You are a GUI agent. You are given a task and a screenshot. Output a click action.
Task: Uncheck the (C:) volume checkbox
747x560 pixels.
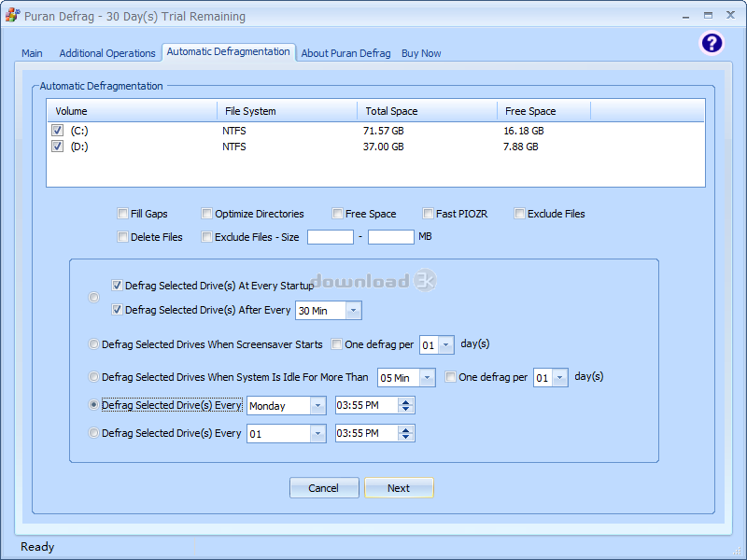57,130
